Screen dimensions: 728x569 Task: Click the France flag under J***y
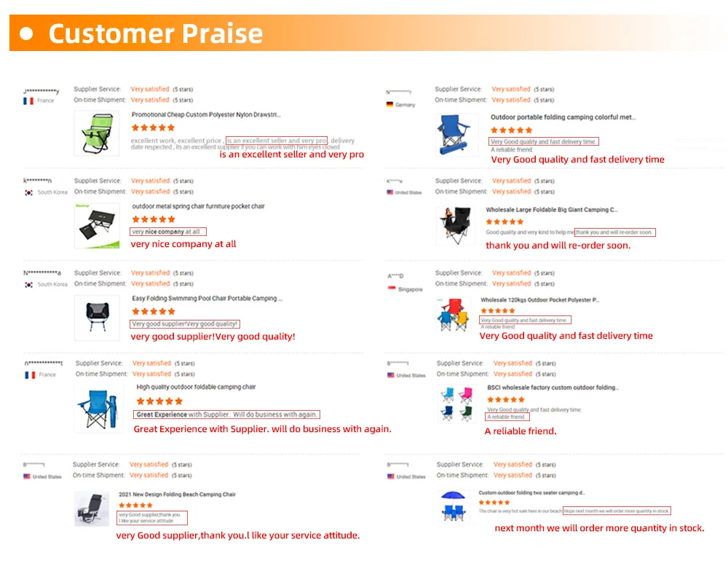28,101
